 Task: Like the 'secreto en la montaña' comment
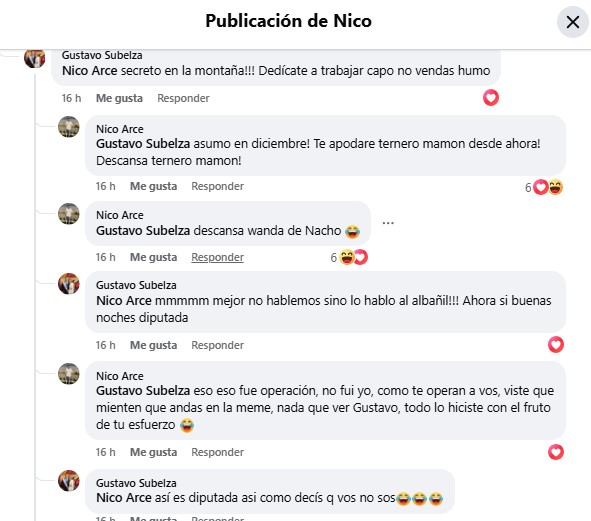pos(119,98)
